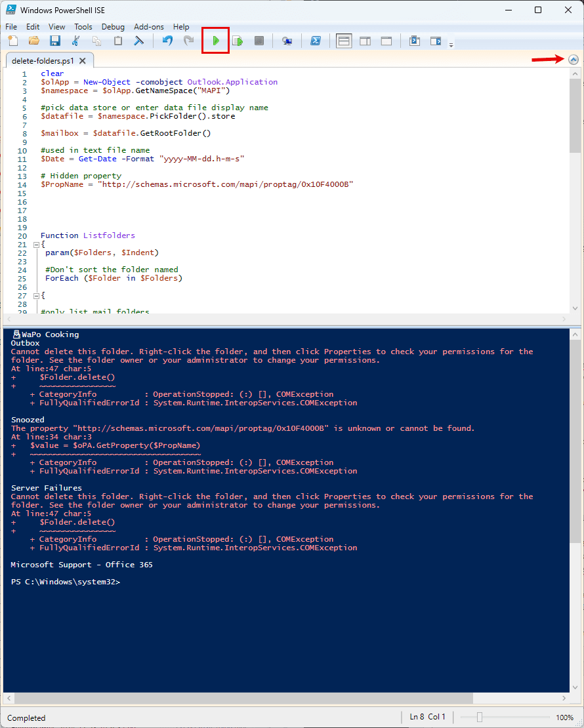Click the PS C:\Windows\system32> console prompt
The image size is (584, 728).
66,582
